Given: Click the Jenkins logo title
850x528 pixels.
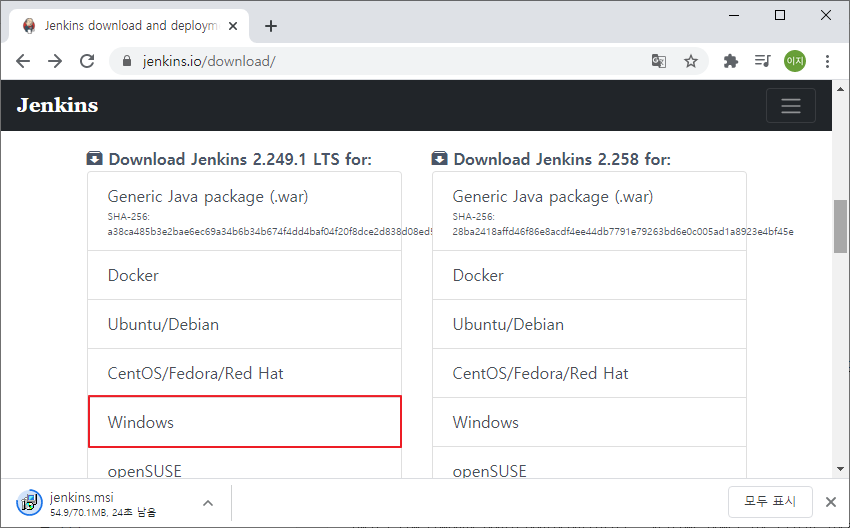Looking at the screenshot, I should point(57,105).
